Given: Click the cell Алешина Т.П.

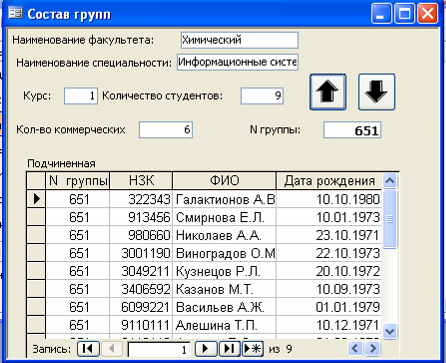Looking at the screenshot, I should pos(224,325).
